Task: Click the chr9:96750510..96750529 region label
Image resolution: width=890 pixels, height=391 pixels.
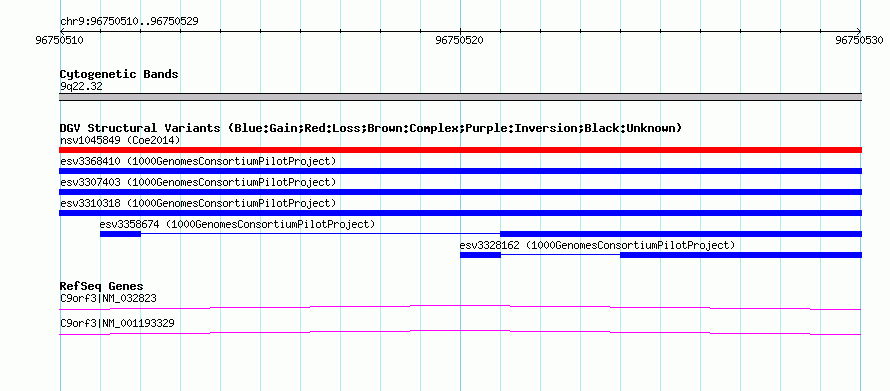Action: coord(129,22)
